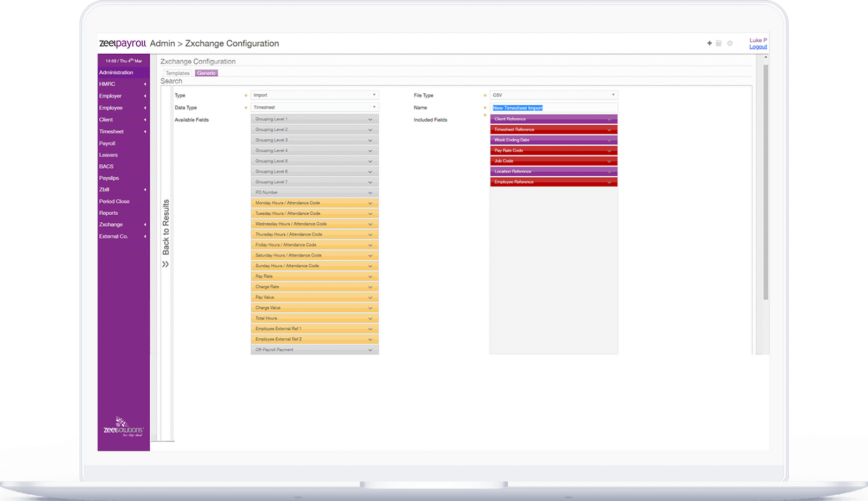Click the Back to Results button
The image size is (868, 501).
click(x=166, y=228)
